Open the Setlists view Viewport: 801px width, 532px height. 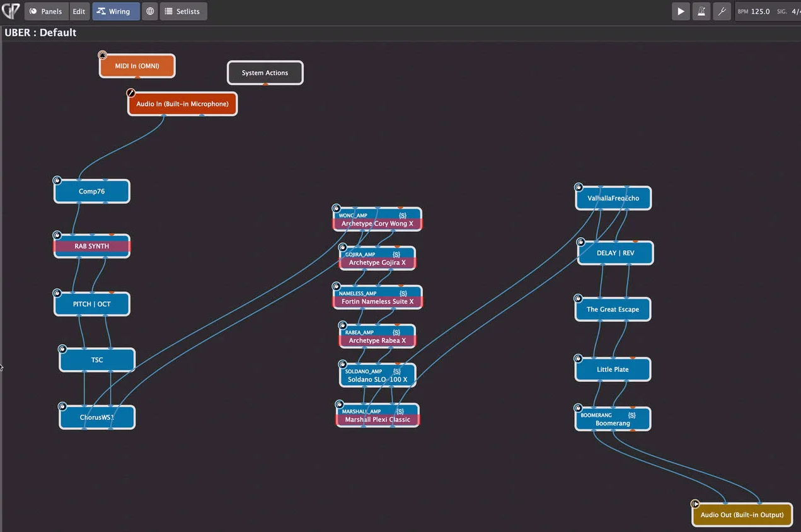click(183, 11)
